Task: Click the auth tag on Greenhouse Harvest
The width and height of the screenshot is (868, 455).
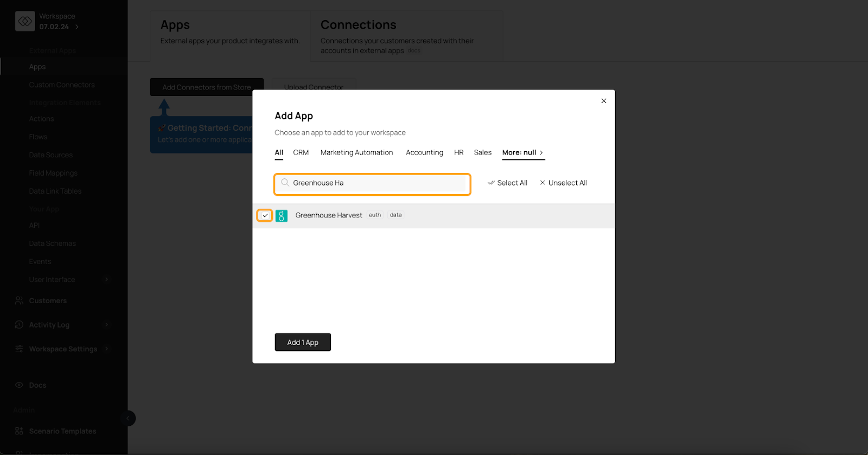Action: point(375,215)
